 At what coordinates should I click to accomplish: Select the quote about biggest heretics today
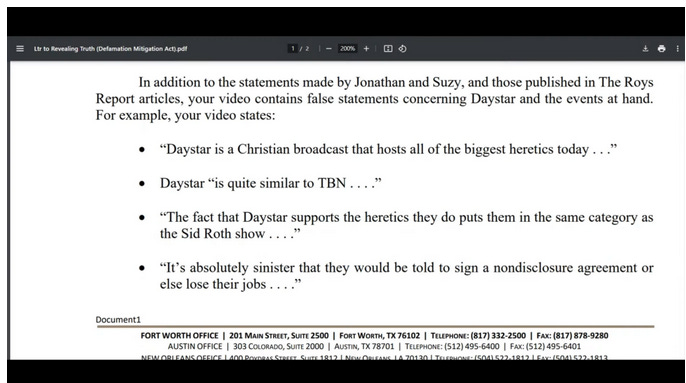tap(388, 149)
